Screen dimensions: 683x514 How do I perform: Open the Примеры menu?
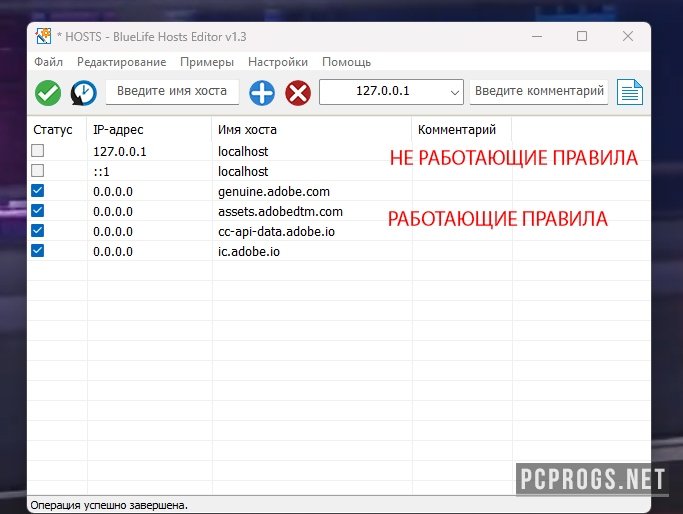point(207,62)
